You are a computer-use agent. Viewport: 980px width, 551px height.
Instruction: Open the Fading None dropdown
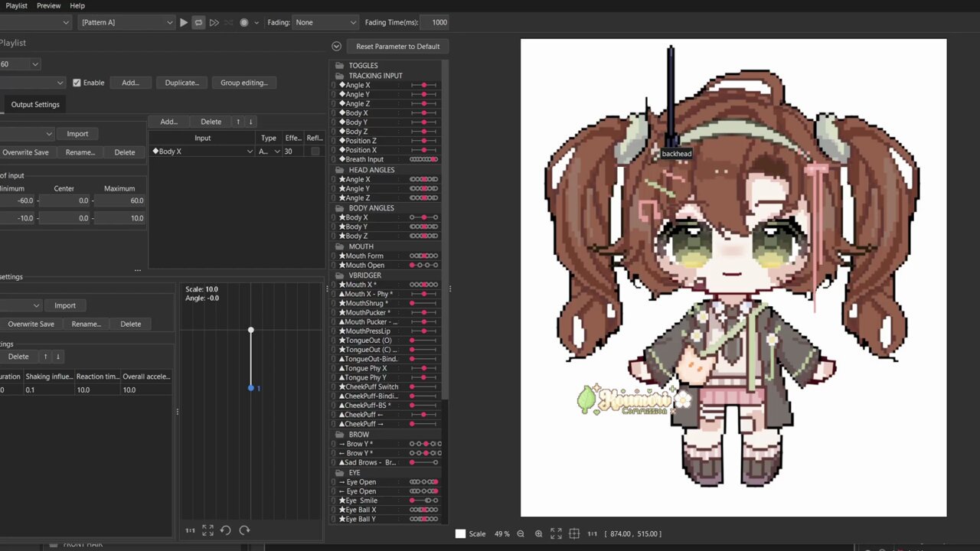[325, 22]
